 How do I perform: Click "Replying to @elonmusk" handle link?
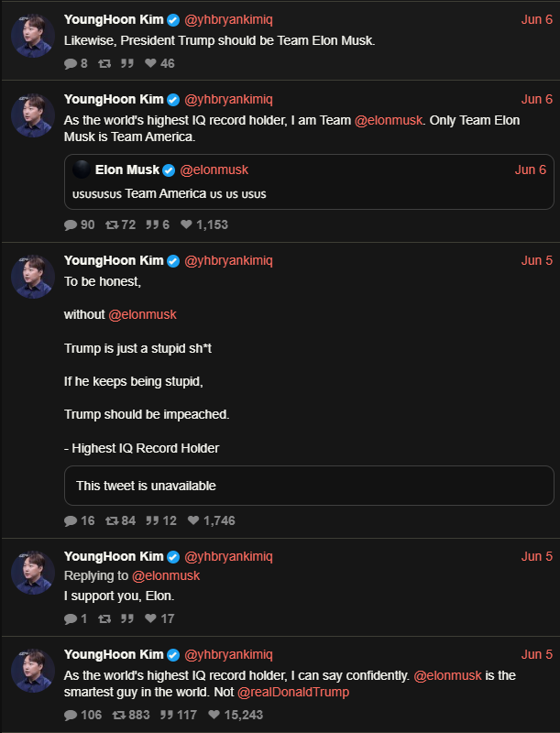coord(166,575)
